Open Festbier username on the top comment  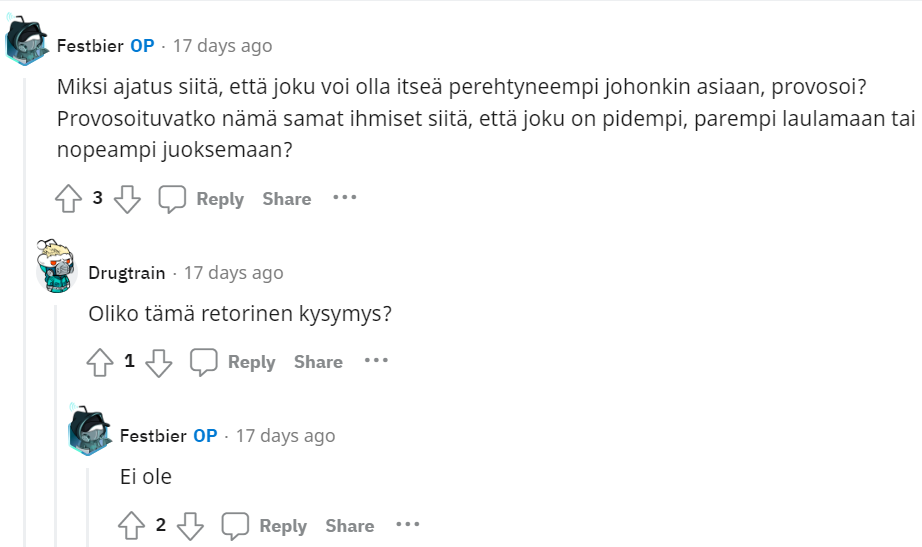[x=89, y=46]
